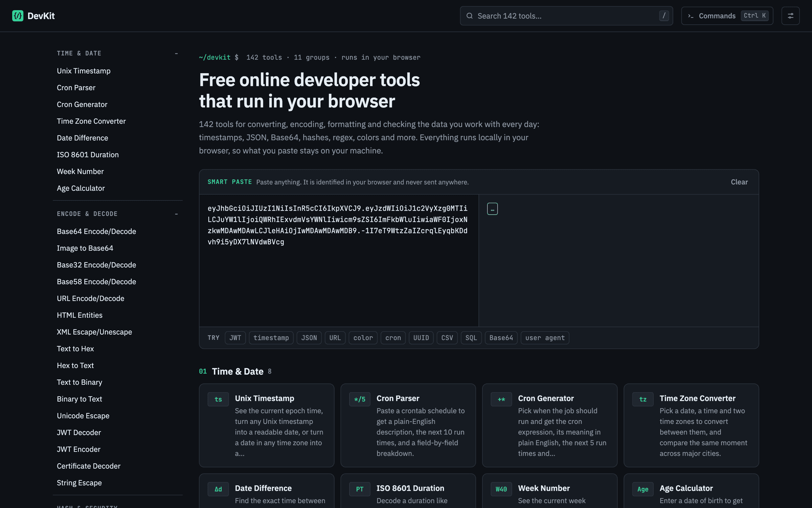Click the ellipsis result indicator icon
The image size is (812, 508).
point(492,209)
